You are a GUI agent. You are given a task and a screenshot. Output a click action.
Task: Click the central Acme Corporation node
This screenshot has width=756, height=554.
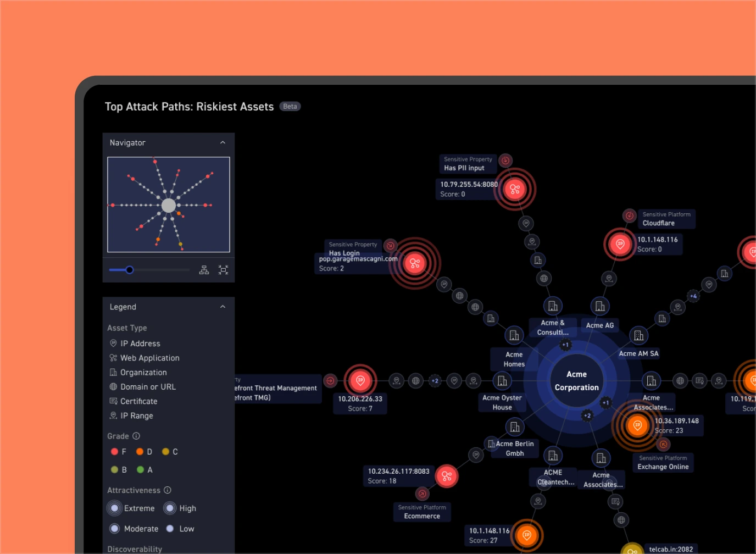(576, 380)
